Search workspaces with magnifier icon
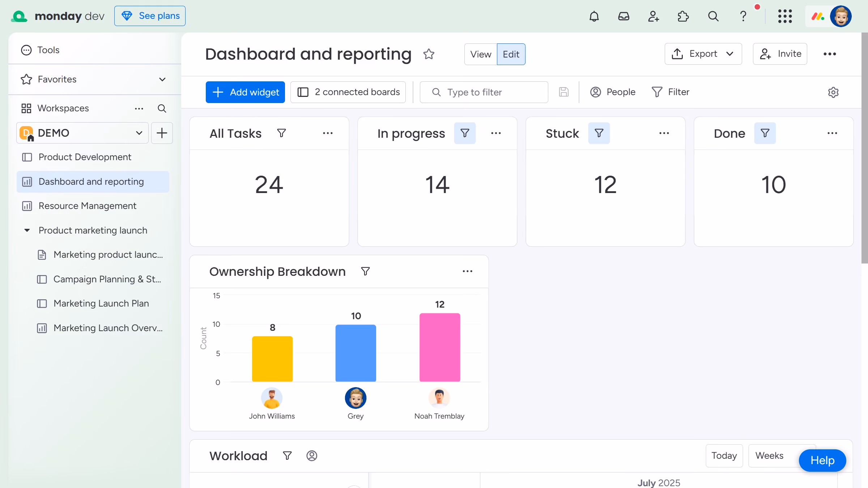 [x=162, y=108]
